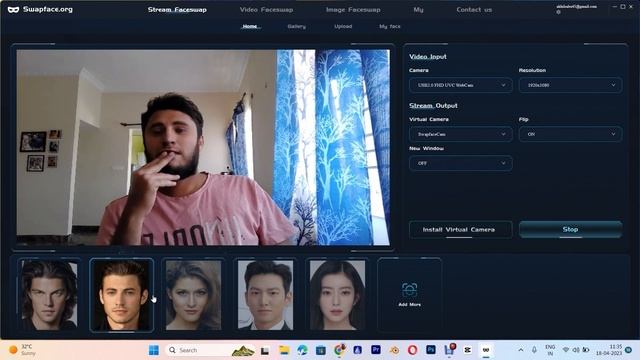Click the Swapface taskbar icon
Screen dimensions: 640x360
point(486,350)
